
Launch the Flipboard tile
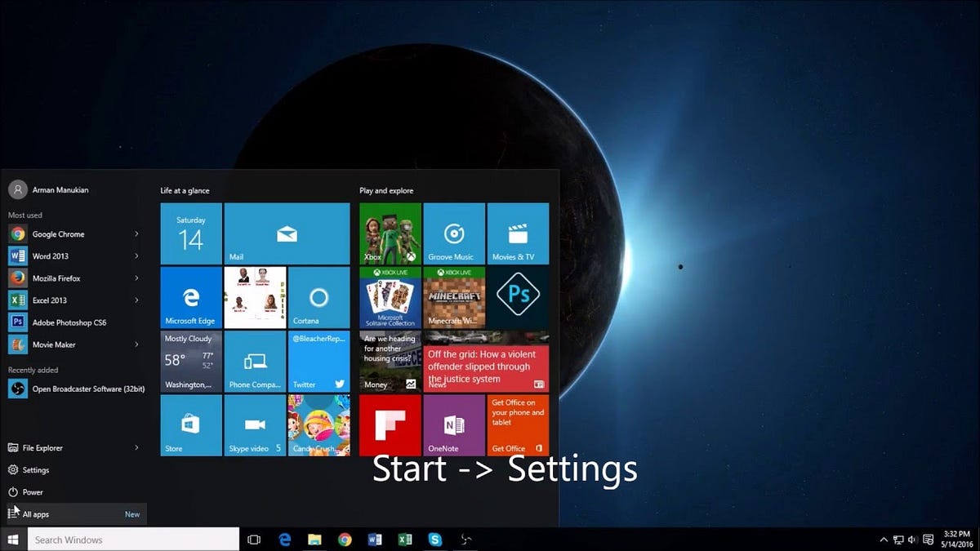(x=390, y=424)
